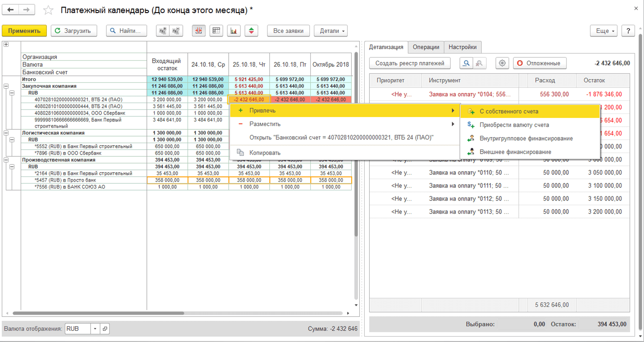This screenshot has height=342, width=644.
Task: Toggle the pressed red arrows column-fit button
Action: tap(199, 31)
